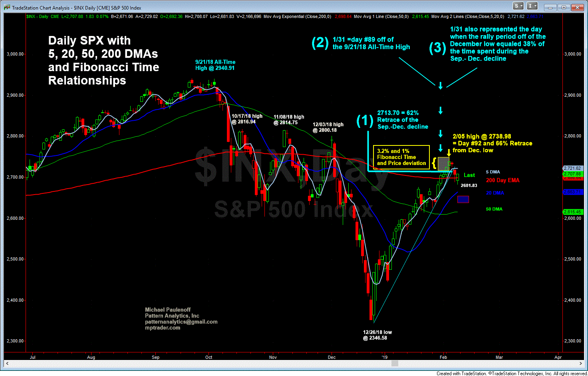Screen dimensions: 588x376
Task: Minimize the Chart Analysis window
Action: [550, 7]
